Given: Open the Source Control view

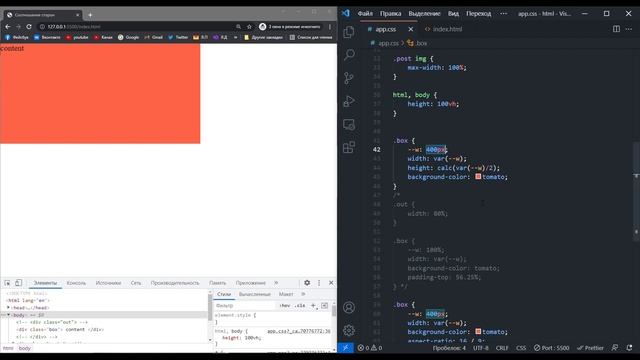Looking at the screenshot, I should tap(349, 78).
